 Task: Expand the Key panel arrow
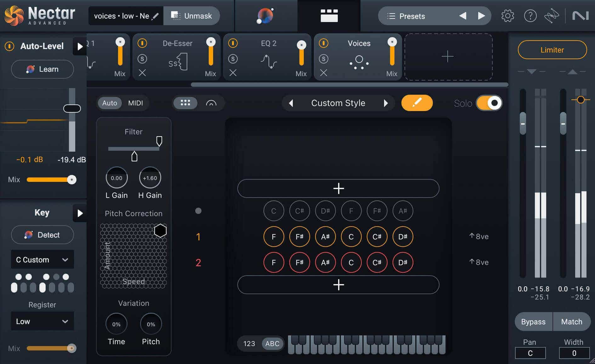(x=80, y=213)
